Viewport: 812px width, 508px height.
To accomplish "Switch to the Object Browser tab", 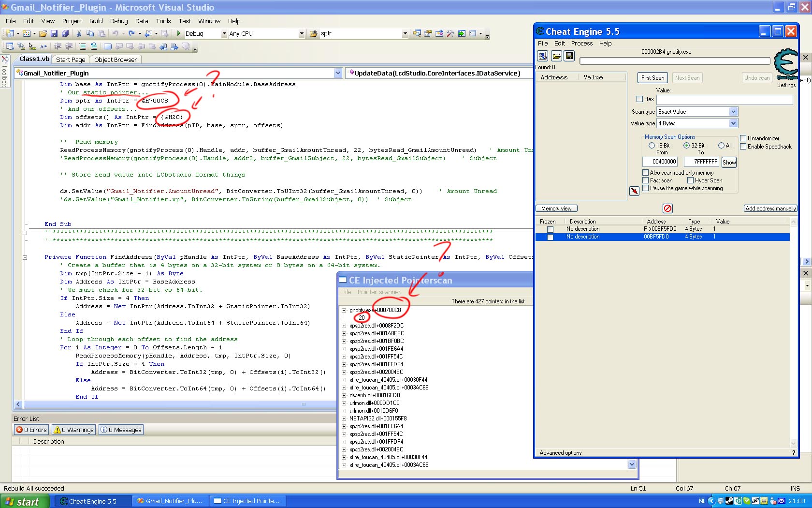I will click(x=115, y=60).
